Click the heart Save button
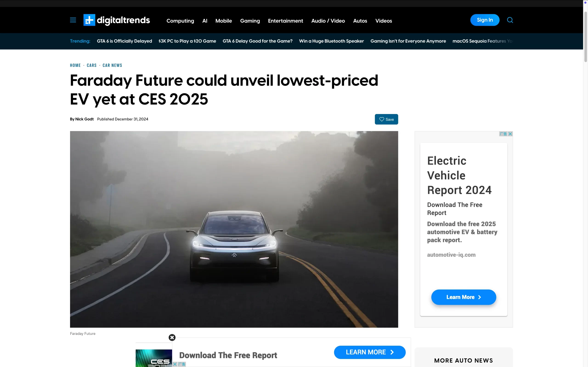Screen dimensions: 588x367 [386, 119]
